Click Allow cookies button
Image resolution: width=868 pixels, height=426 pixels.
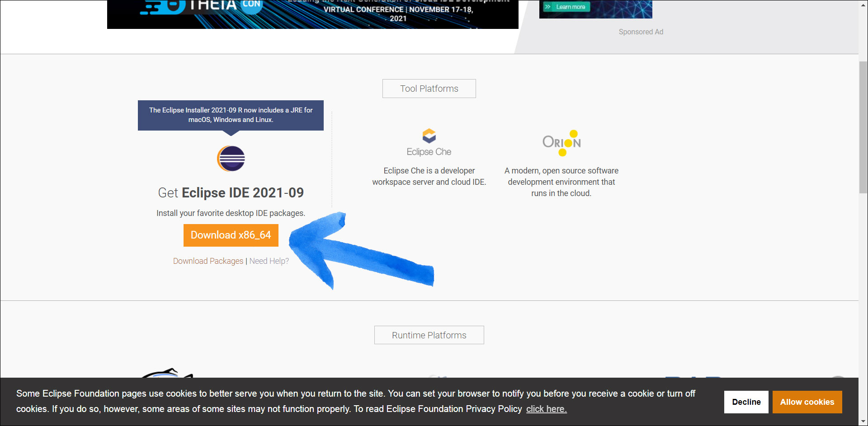(807, 402)
